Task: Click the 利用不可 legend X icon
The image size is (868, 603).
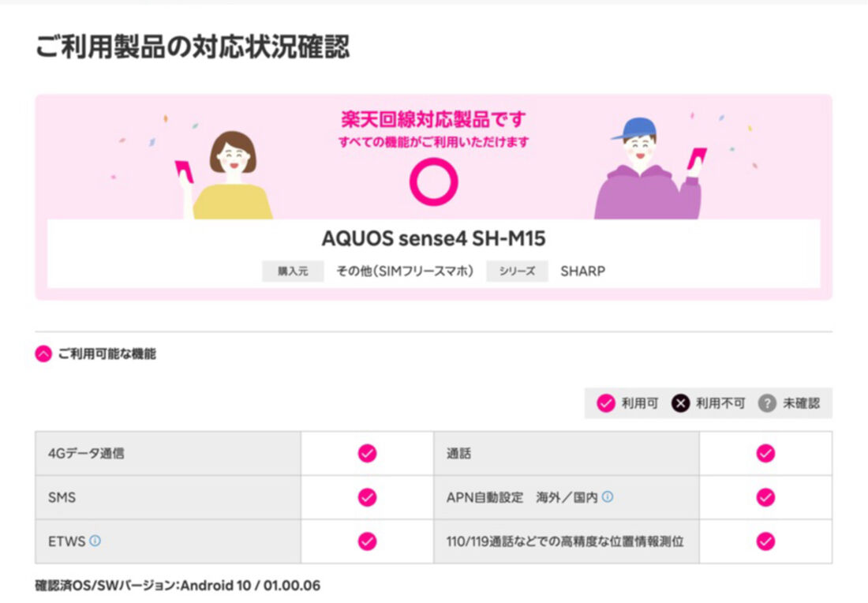Action: (x=680, y=403)
